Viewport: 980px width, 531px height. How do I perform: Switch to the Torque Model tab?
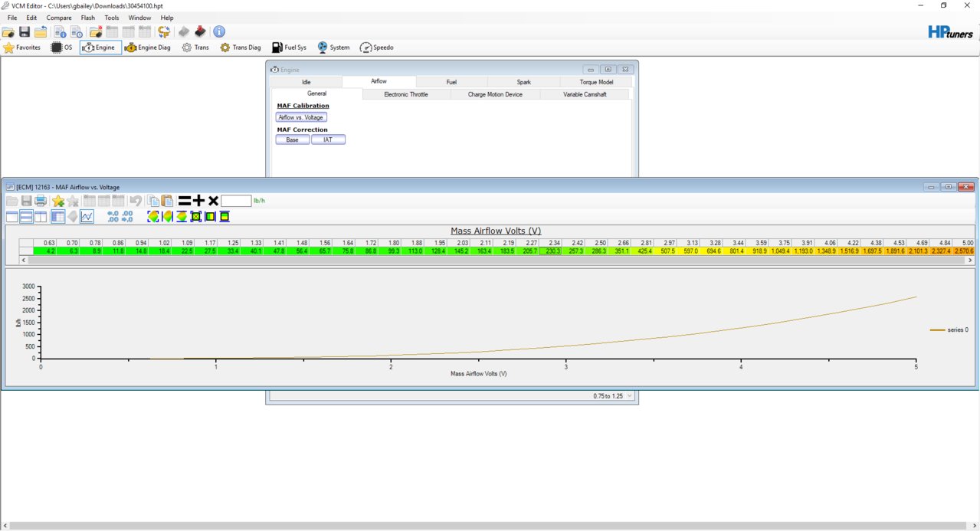coord(596,81)
